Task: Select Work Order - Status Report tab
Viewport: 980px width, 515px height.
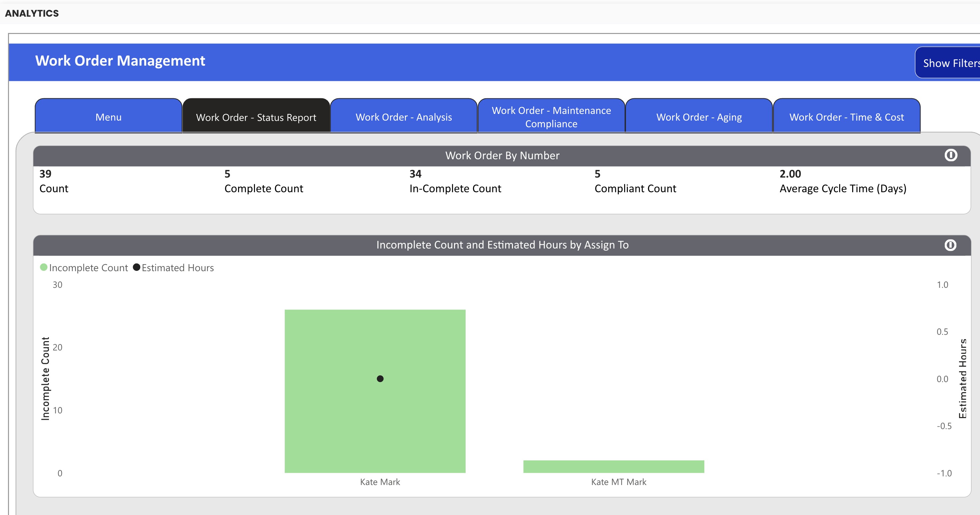Action: click(256, 117)
